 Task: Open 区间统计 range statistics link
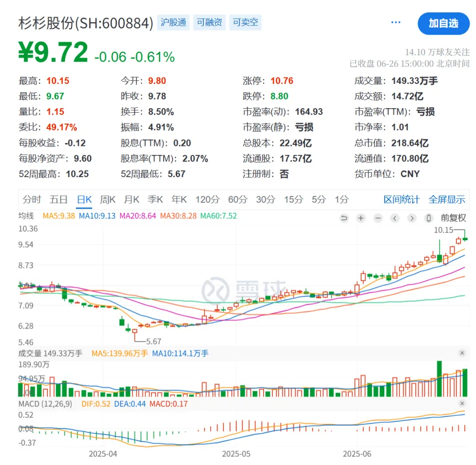(x=402, y=199)
